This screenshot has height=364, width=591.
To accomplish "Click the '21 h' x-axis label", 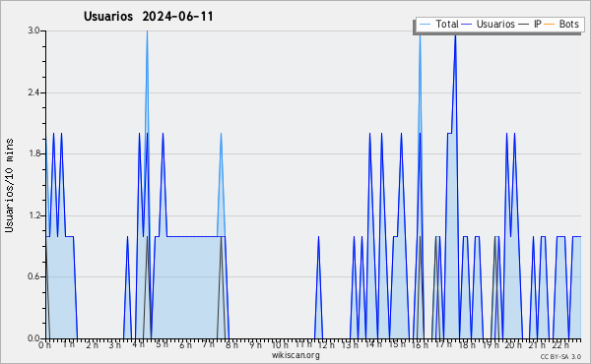I will tap(537, 344).
